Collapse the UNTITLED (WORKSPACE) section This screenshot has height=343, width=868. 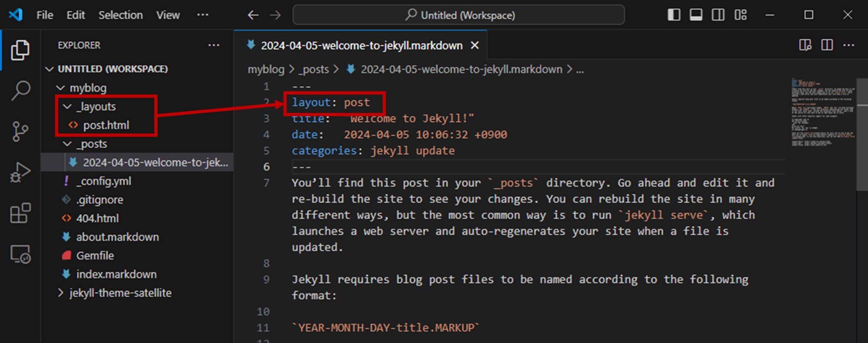[x=49, y=69]
